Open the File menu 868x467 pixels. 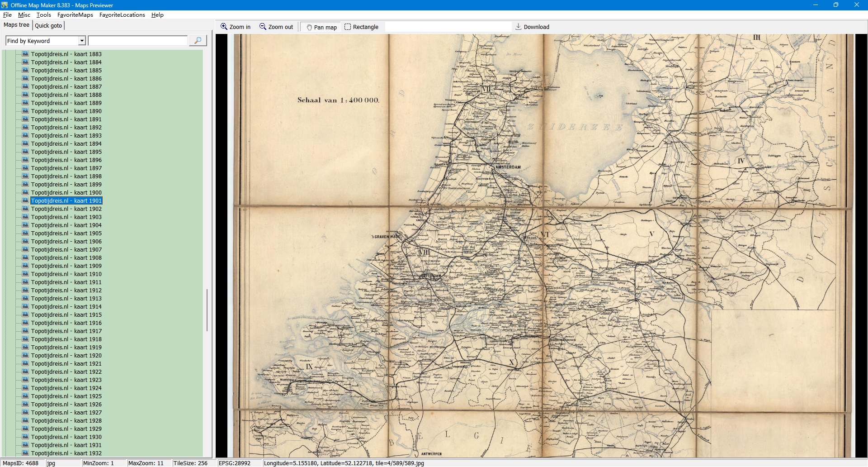(x=7, y=15)
